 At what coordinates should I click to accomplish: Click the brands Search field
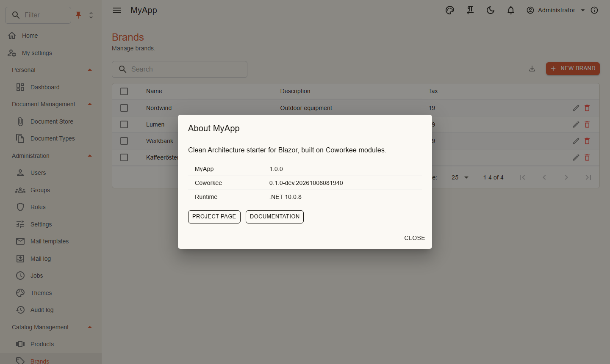click(180, 69)
